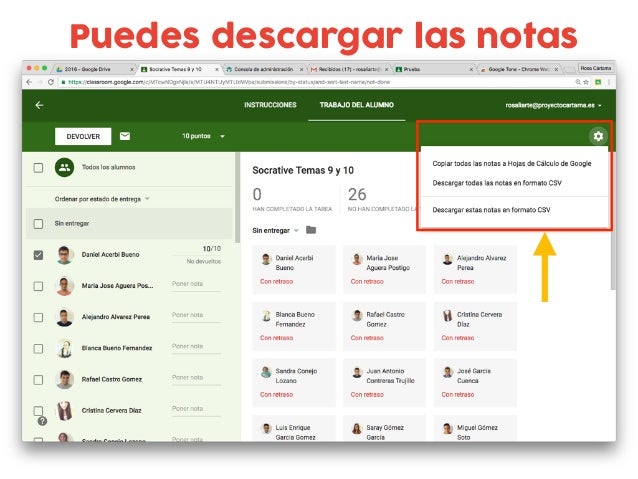Expand Ordenar por estado de entrega dropdown
The height and width of the screenshot is (479, 638).
tap(102, 199)
